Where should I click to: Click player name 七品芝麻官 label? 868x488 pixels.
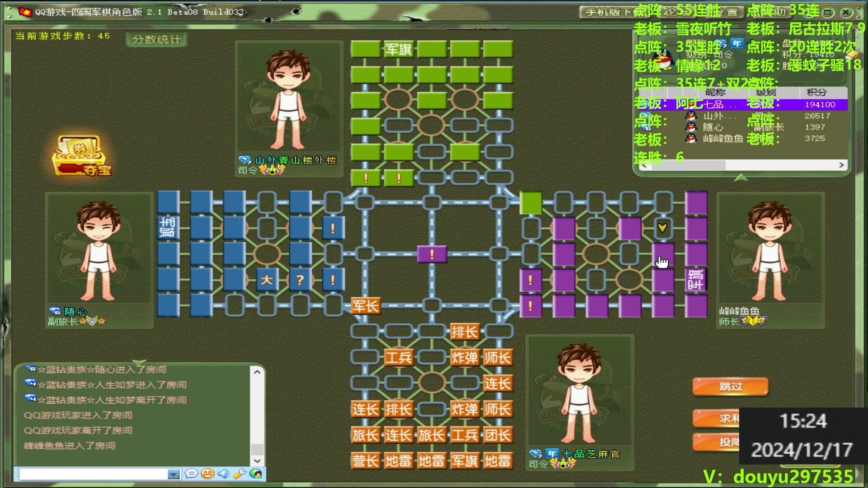pyautogui.click(x=591, y=454)
